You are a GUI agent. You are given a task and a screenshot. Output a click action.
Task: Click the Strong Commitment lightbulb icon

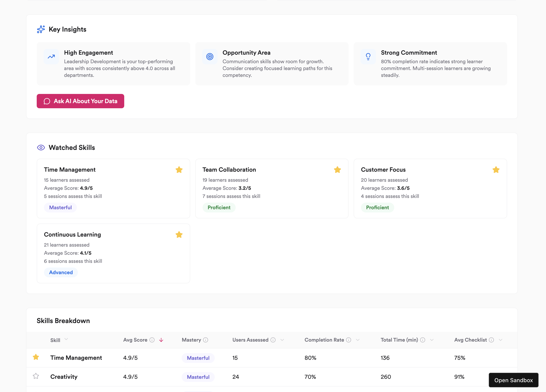(x=368, y=57)
